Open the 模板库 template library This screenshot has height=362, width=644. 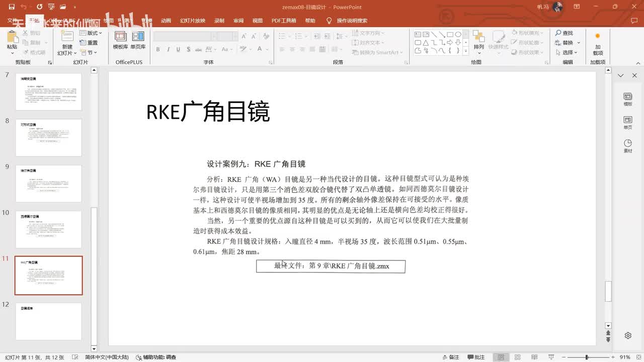120,40
